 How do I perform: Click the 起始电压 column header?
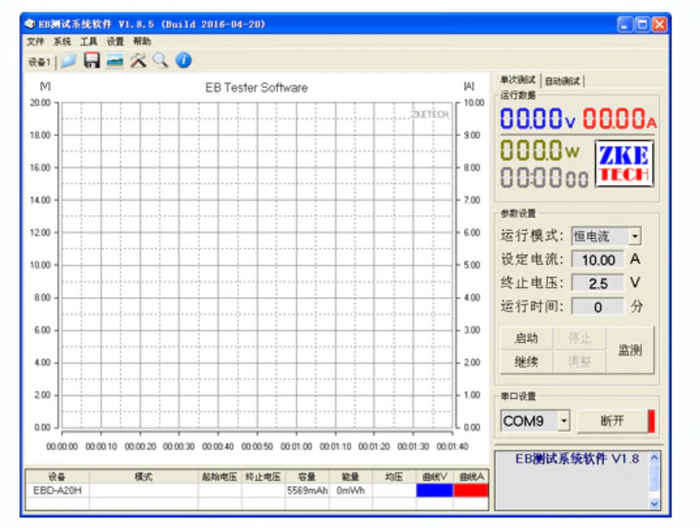220,477
